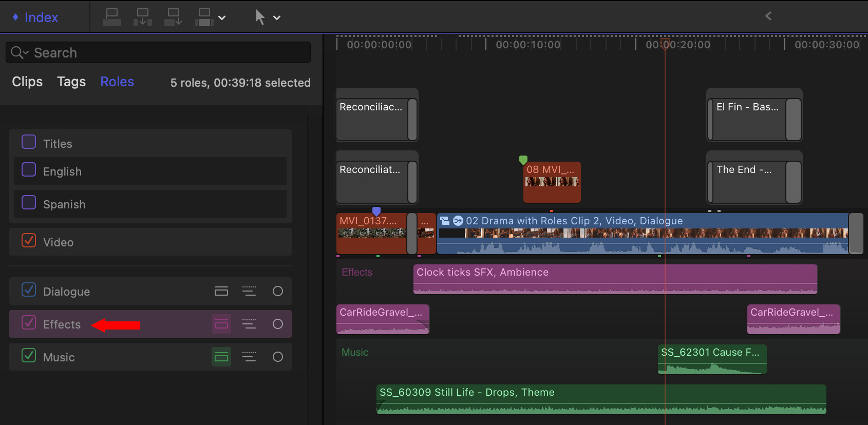Show audio lanes for Dialogue role
Screen dimensions: 868x425
click(x=221, y=292)
